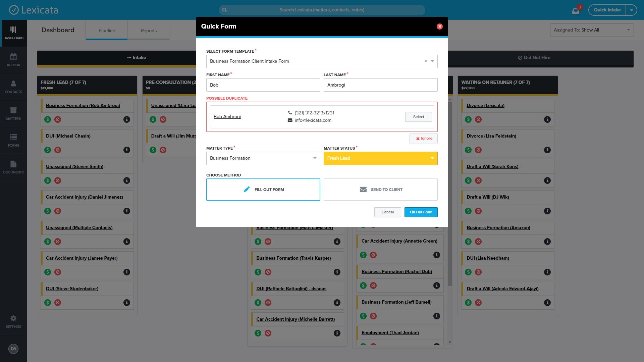Click red cancel icon on Unassigned (Steven Smith)
Screen dimensions: 644x362
coord(58,180)
